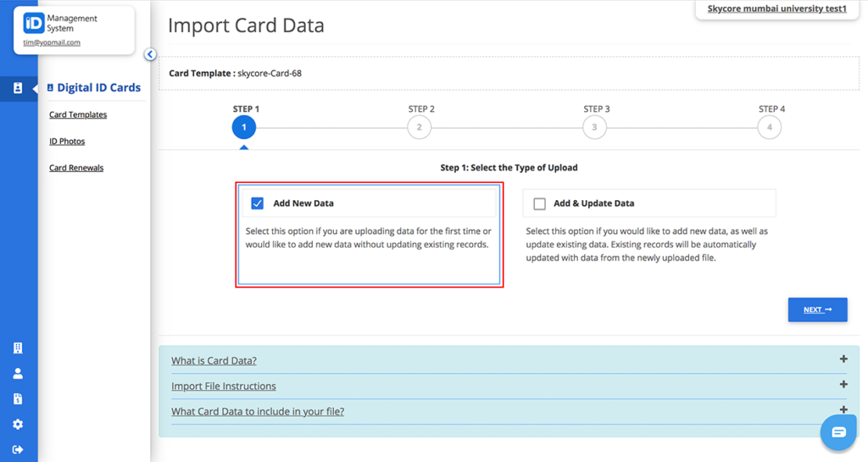Viewport: 868px width, 462px height.
Task: Uncheck the Add New Data checkbox
Action: pos(258,203)
